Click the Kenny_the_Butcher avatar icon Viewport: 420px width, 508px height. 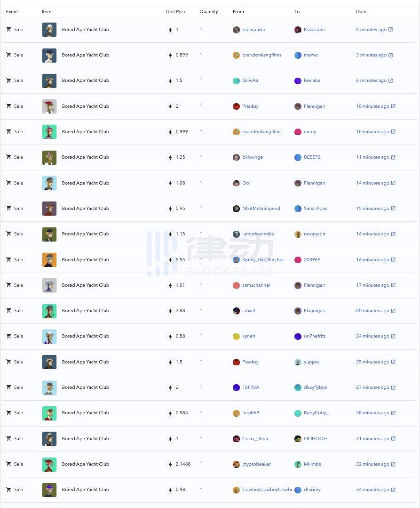pos(236,260)
